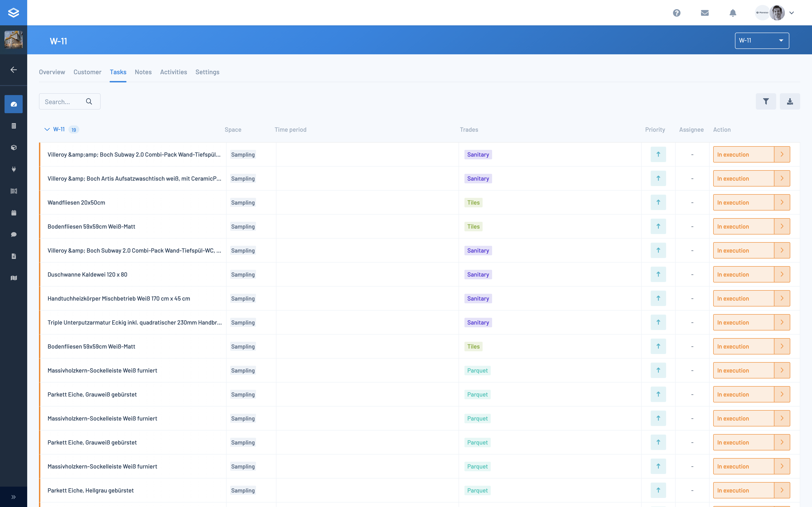Expand the In execution arrow for Wandfliesen 20x50cm
The image size is (812, 507).
[x=782, y=202]
